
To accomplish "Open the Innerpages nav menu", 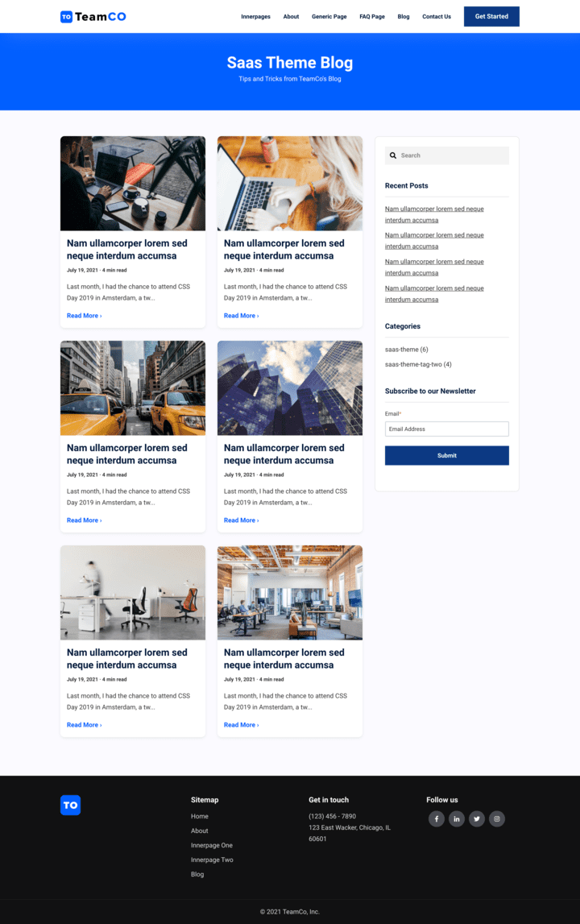I will [x=255, y=17].
